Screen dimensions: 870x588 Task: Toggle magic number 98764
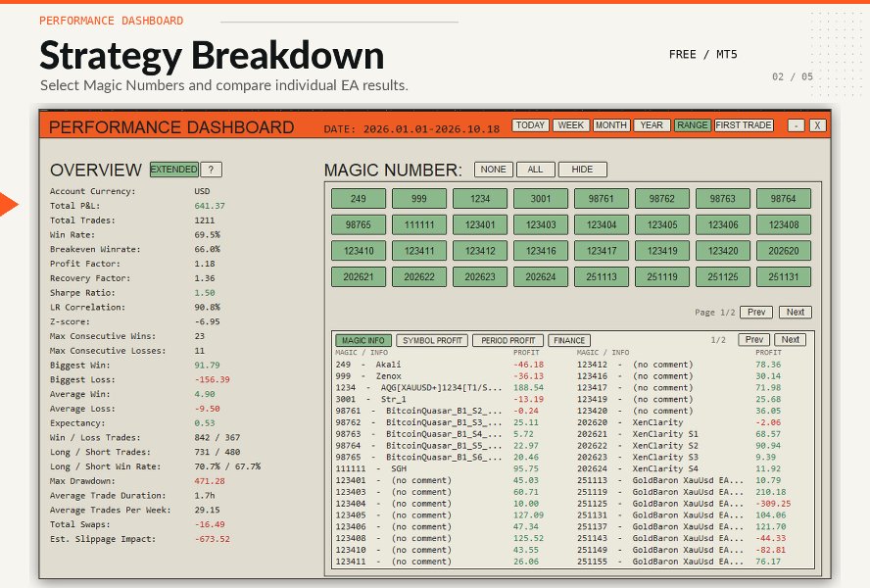coord(784,199)
